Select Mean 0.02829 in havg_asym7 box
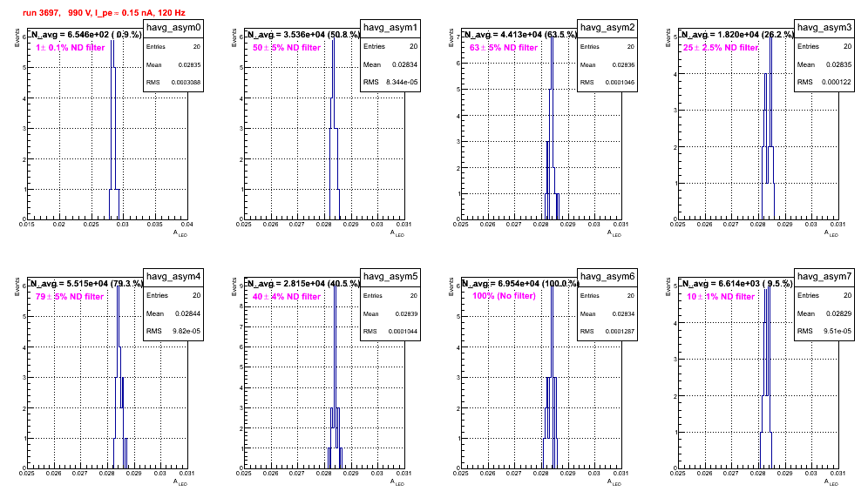 [x=839, y=313]
